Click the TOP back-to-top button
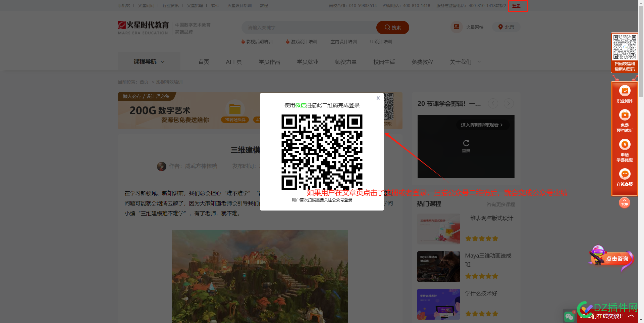Image resolution: width=644 pixels, height=323 pixels. [x=625, y=203]
